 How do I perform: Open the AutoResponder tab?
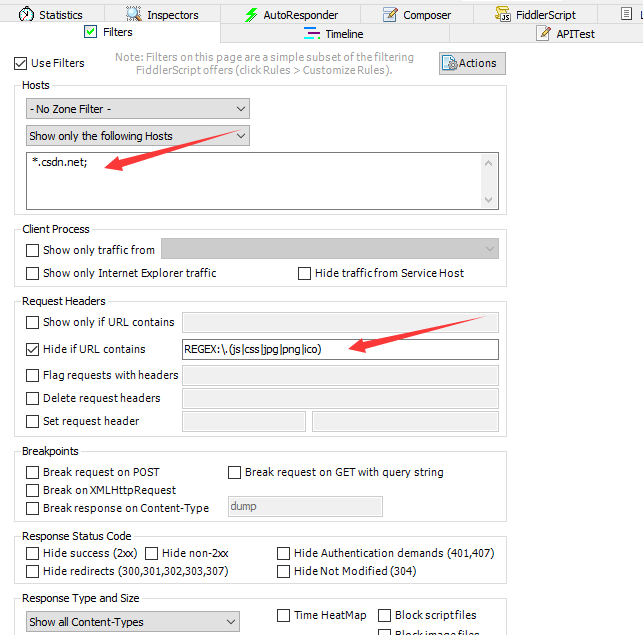tap(291, 15)
